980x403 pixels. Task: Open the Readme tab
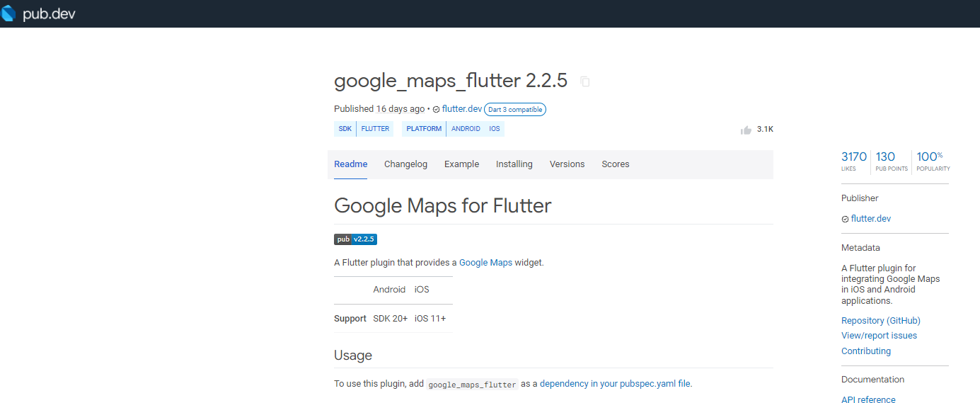(x=351, y=164)
